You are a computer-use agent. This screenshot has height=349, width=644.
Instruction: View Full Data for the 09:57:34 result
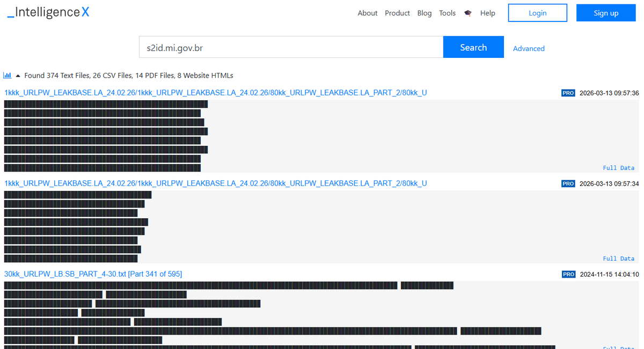click(x=619, y=258)
